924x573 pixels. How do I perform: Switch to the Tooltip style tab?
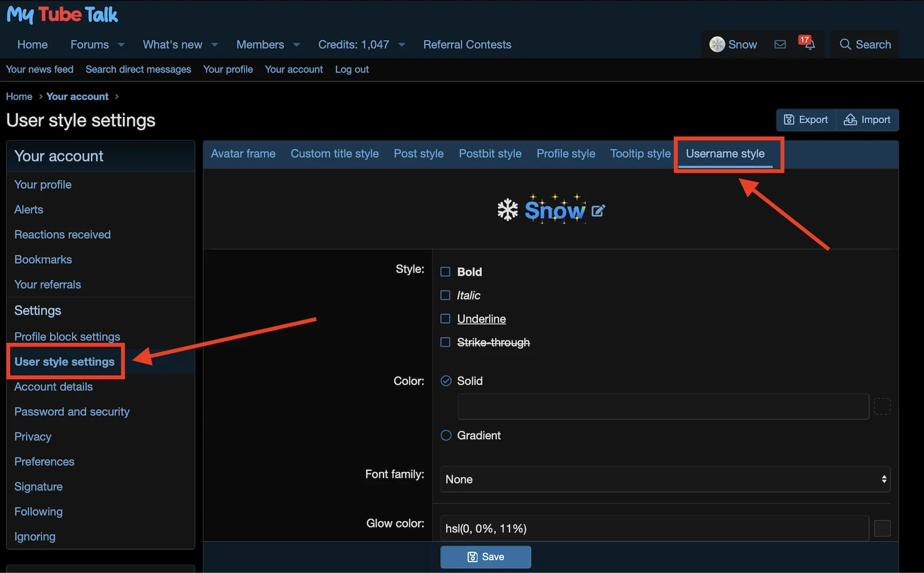pos(640,154)
